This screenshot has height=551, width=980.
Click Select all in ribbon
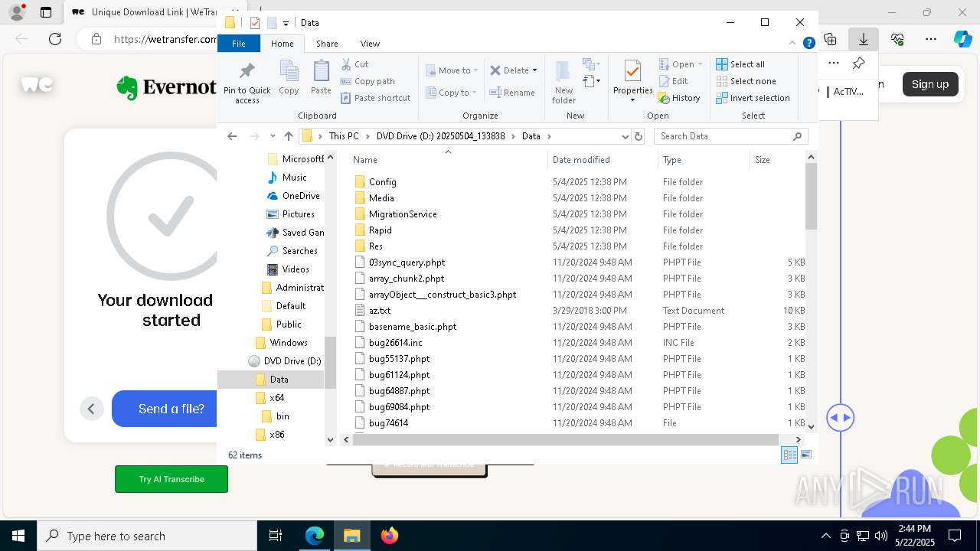[740, 64]
